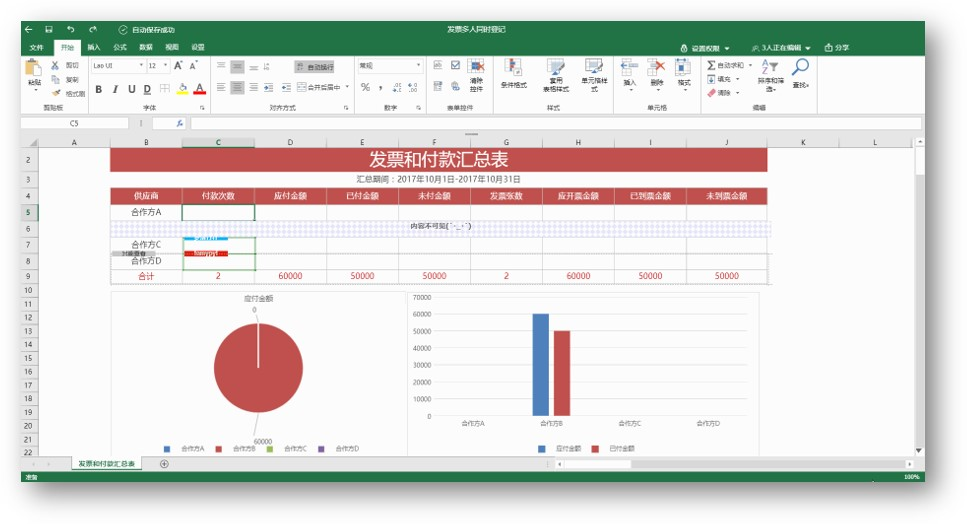Click the Find (查找) magnifier icon
Image resolution: width=967 pixels, height=524 pixels.
[x=800, y=67]
